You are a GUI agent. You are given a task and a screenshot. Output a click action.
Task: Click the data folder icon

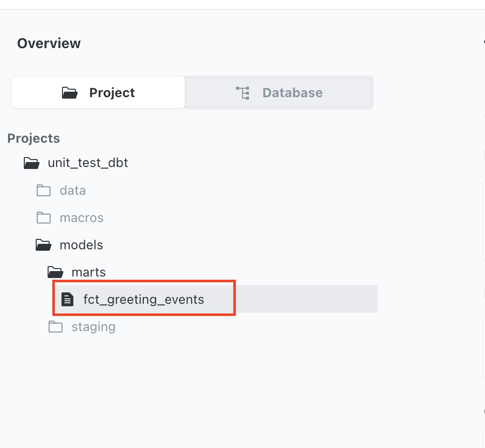(x=44, y=190)
